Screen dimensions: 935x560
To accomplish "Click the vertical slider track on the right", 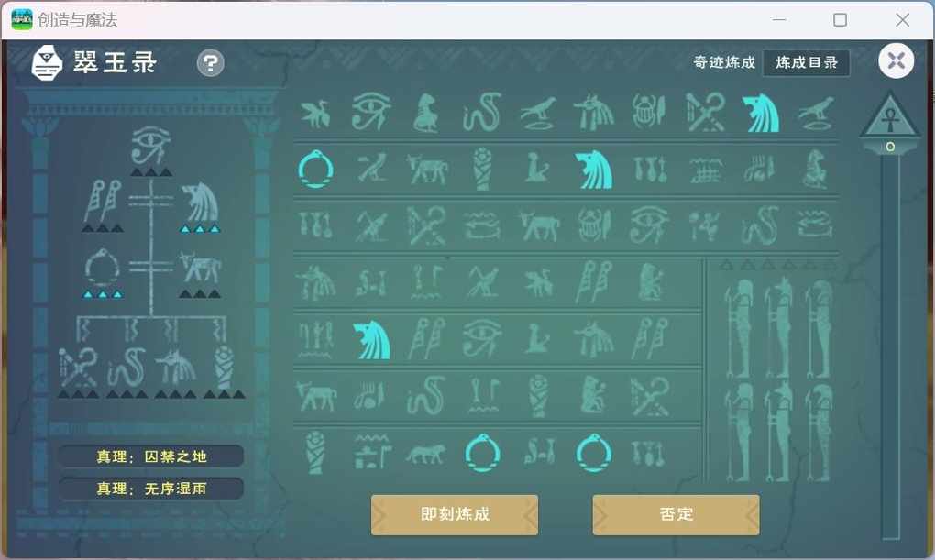I will tap(890, 346).
